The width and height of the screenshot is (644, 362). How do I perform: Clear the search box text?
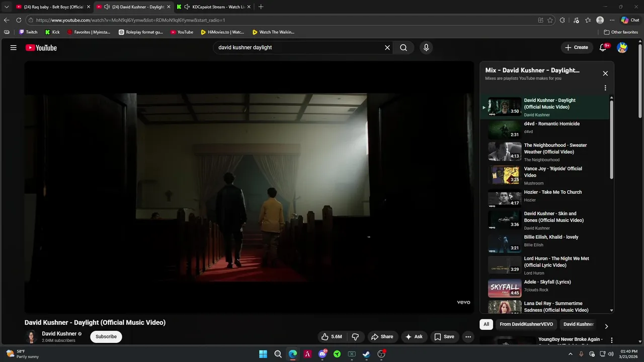pos(387,48)
